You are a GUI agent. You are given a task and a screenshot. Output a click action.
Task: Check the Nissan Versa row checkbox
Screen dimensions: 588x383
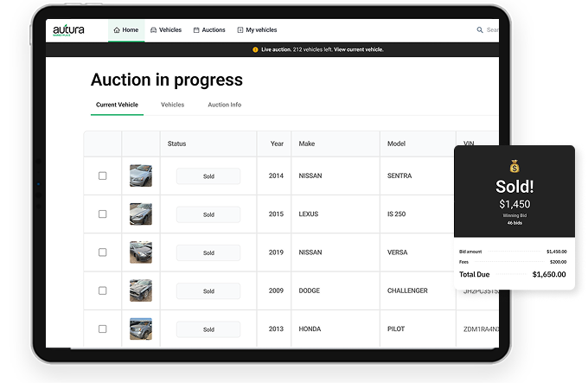pos(102,252)
